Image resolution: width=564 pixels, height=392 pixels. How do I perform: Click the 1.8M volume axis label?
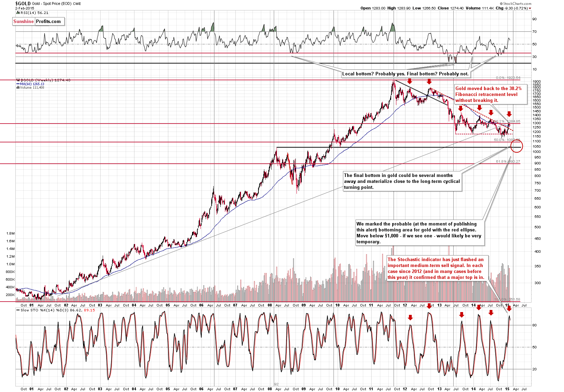coord(10,234)
